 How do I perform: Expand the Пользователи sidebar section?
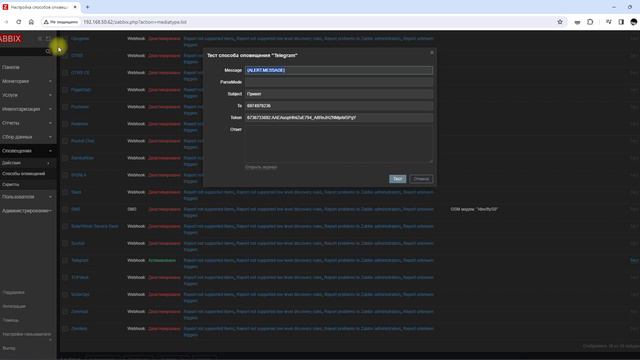(x=27, y=197)
